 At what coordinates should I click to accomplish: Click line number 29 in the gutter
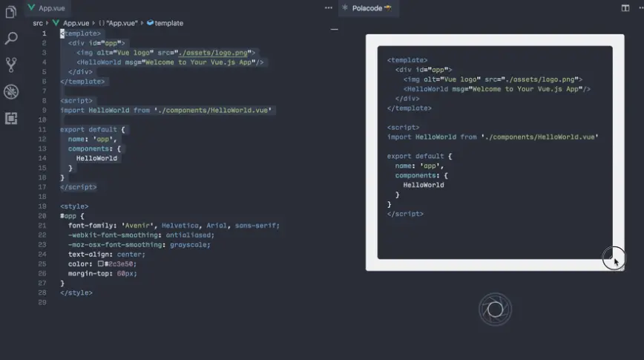click(42, 302)
